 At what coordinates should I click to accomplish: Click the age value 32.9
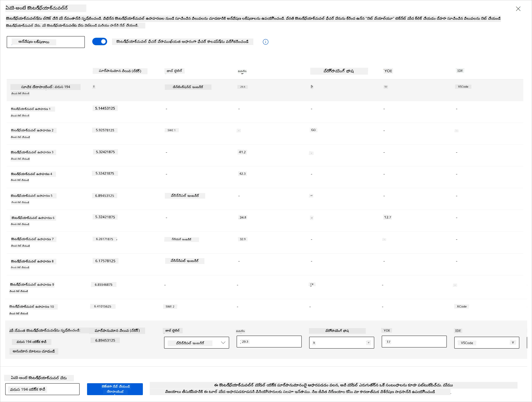coord(243,239)
